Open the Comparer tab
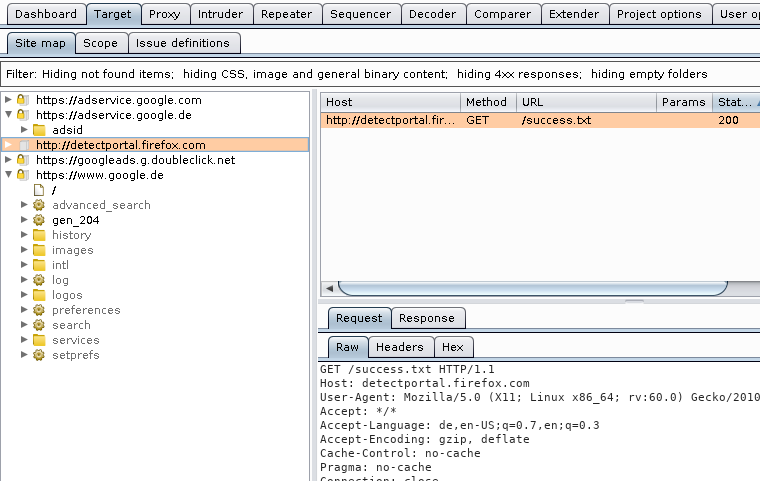This screenshot has width=760, height=481. click(x=503, y=14)
